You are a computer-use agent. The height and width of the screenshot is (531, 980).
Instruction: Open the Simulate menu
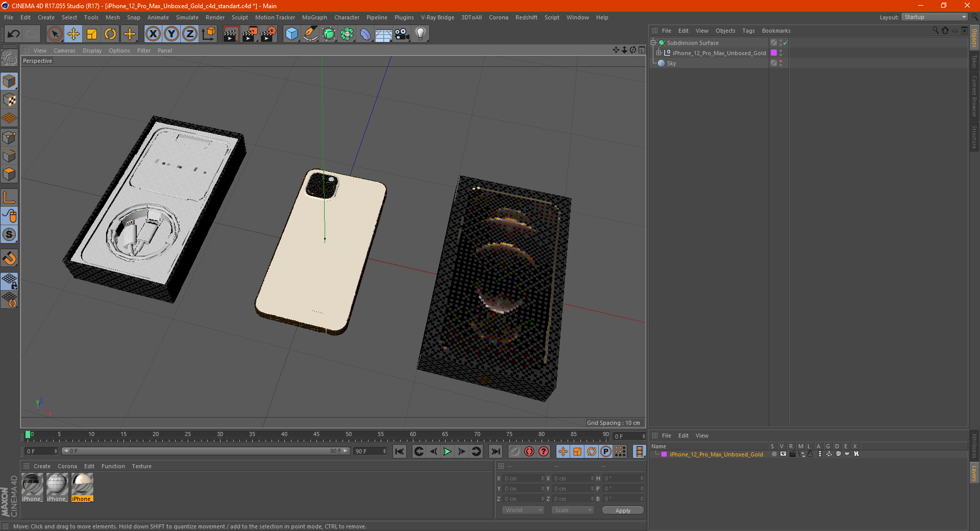tap(187, 17)
